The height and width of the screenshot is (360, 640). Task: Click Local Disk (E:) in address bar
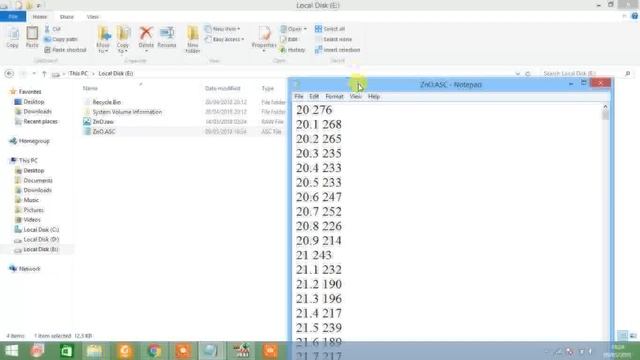pos(116,73)
